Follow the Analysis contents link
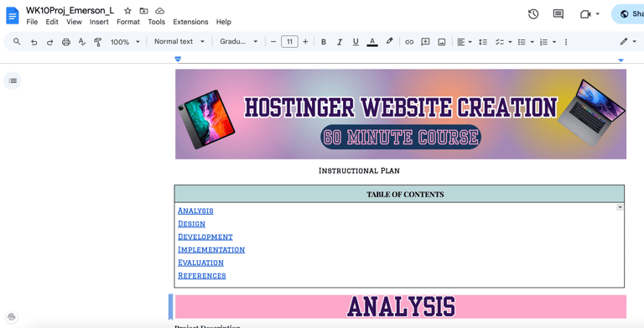The height and width of the screenshot is (328, 644). tap(195, 211)
